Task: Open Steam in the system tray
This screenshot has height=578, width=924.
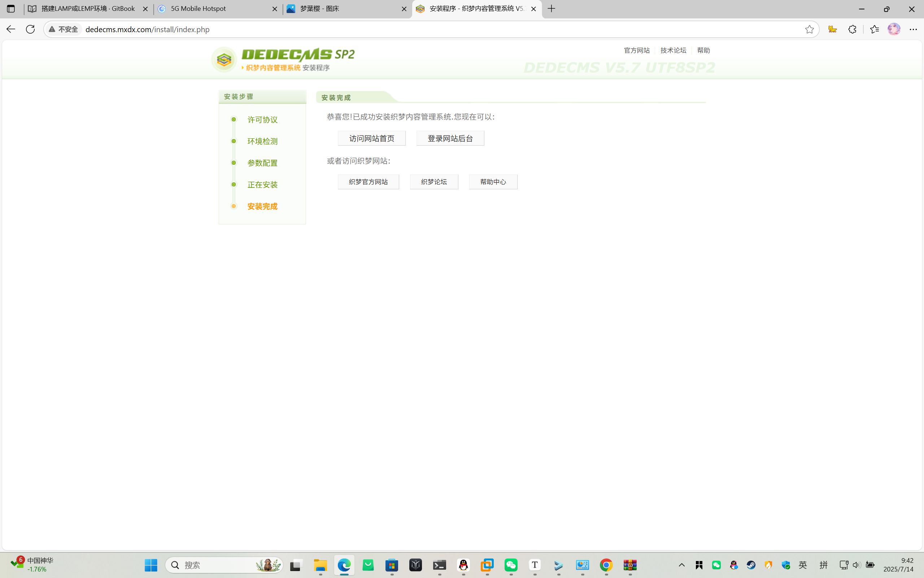Action: (x=751, y=565)
